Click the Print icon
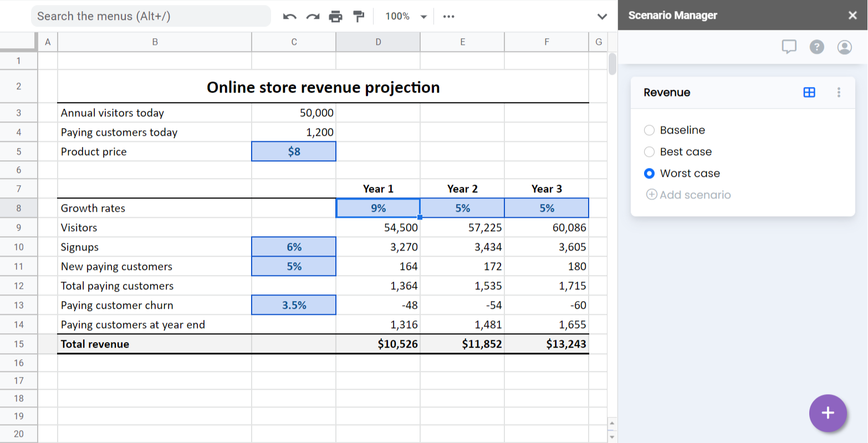This screenshot has width=868, height=443. [x=335, y=17]
